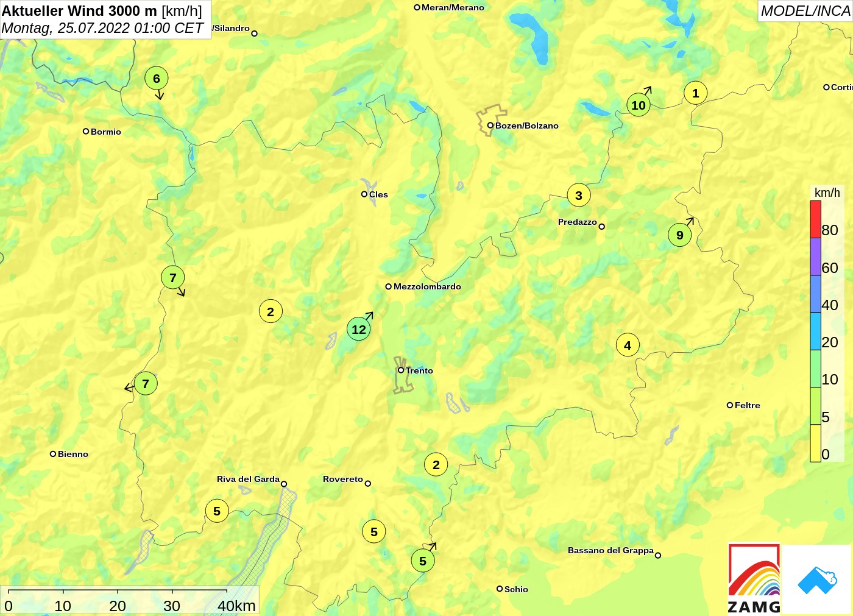The height and width of the screenshot is (616, 853).
Task: Click the 40km scale bar label
Action: (x=236, y=606)
